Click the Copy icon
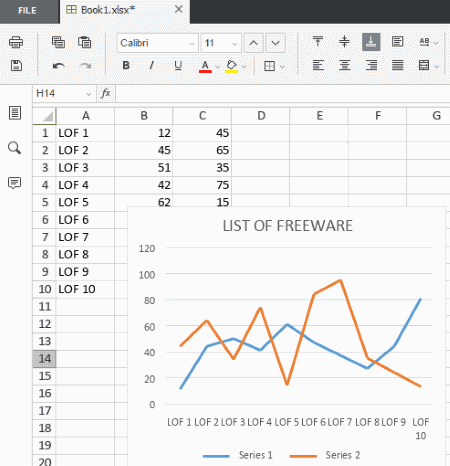450x466 pixels. [x=58, y=42]
